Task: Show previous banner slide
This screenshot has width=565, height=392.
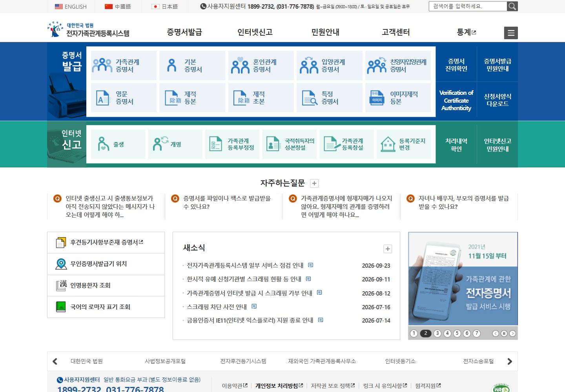Action: point(496,334)
